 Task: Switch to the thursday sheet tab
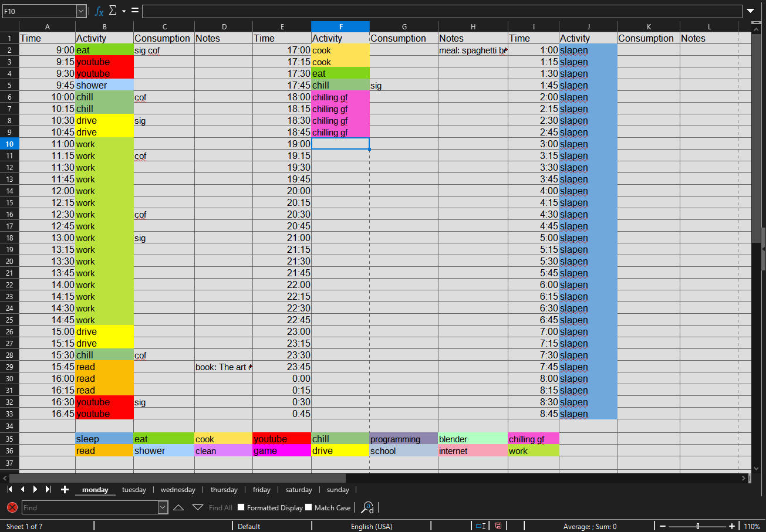click(x=224, y=490)
